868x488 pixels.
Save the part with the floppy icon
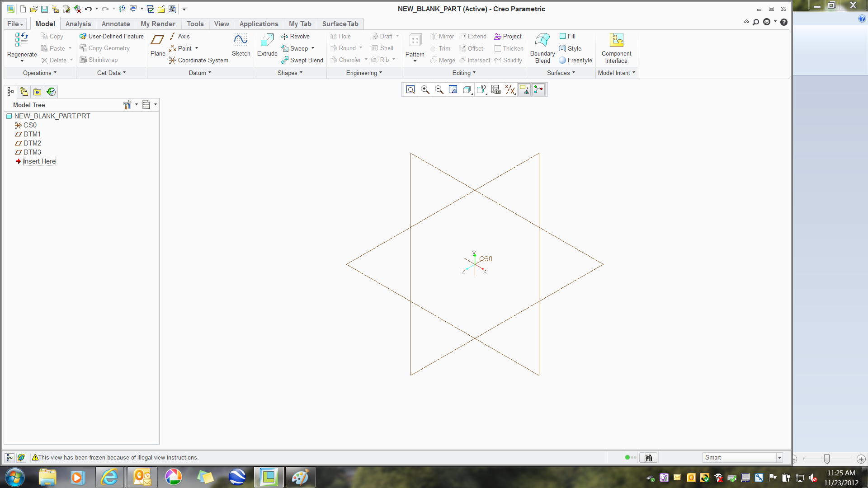point(44,9)
